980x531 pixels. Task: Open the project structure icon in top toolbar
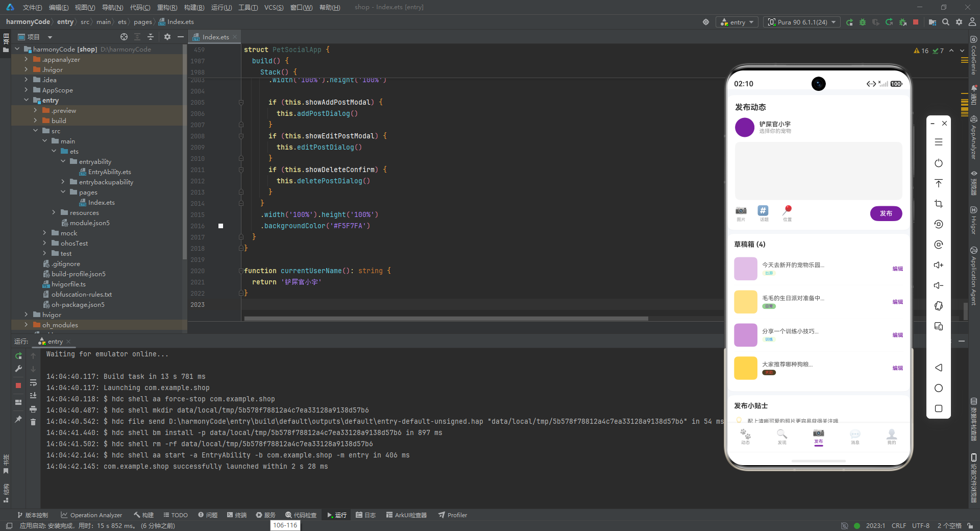click(933, 22)
